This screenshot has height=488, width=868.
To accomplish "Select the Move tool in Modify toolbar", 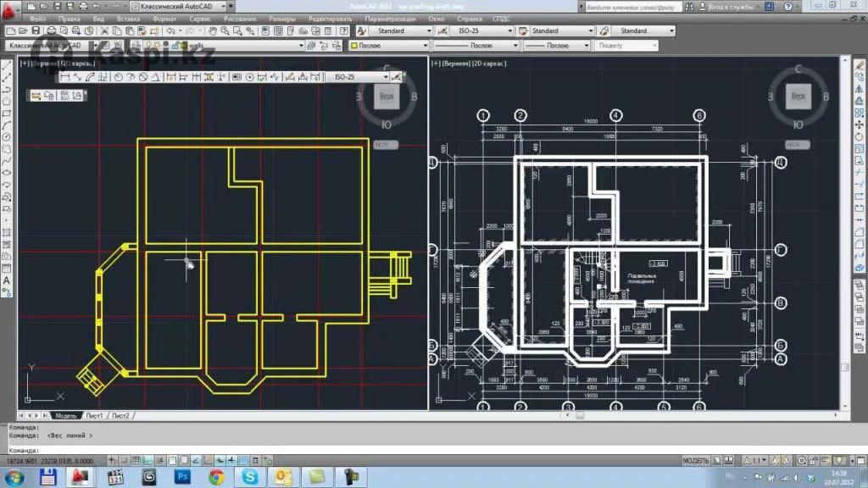I will click(860, 125).
